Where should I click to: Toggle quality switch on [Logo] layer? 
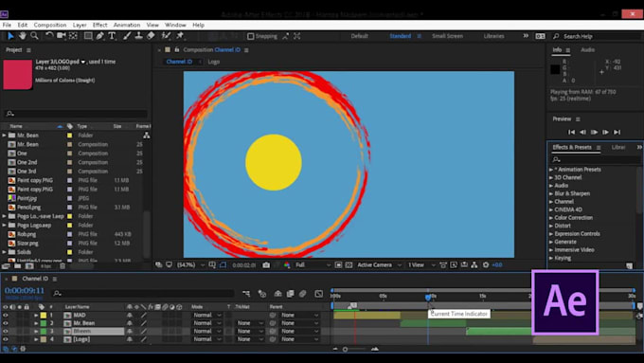(143, 339)
